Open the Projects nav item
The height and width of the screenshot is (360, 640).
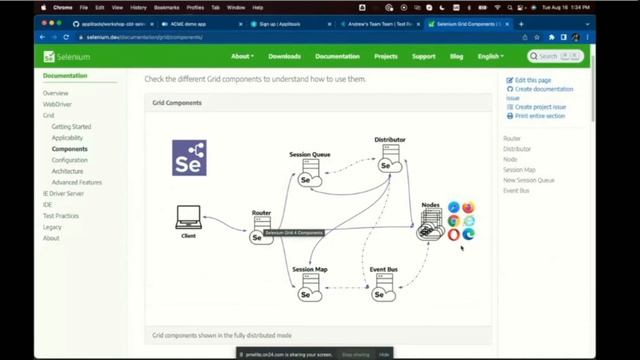[x=386, y=56]
